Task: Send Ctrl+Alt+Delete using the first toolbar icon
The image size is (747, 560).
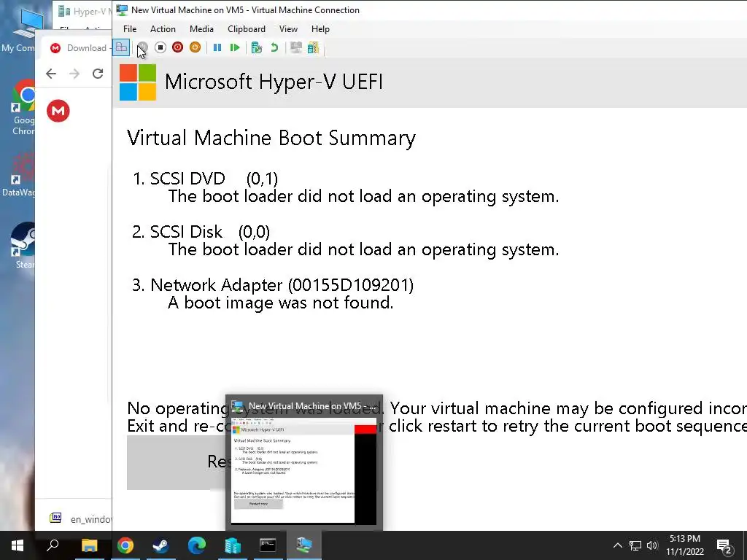Action: [x=121, y=47]
